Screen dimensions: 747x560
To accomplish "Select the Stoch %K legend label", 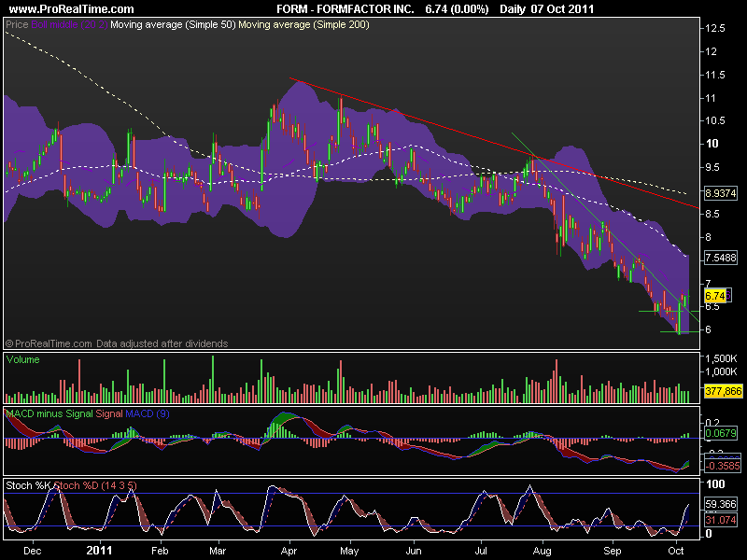I will click(28, 485).
